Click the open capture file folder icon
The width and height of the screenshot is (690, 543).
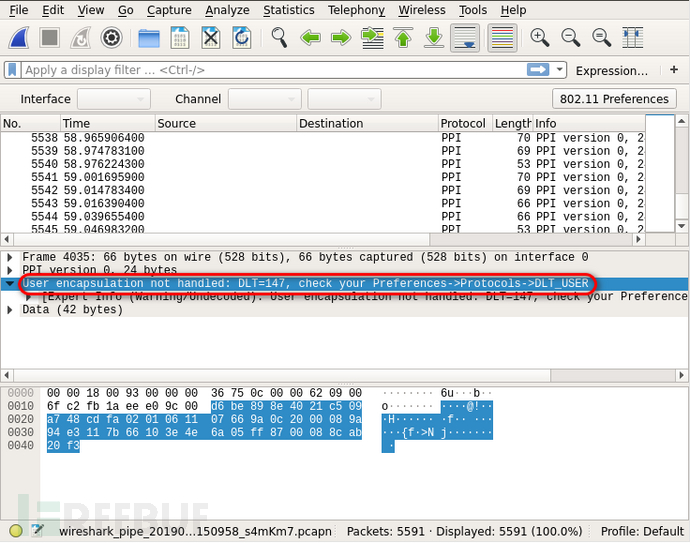[x=149, y=38]
